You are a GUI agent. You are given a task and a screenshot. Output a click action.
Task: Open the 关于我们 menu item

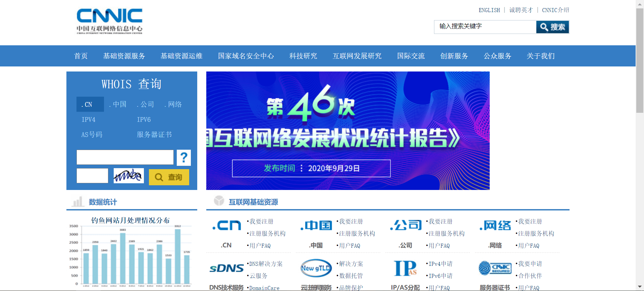[541, 56]
